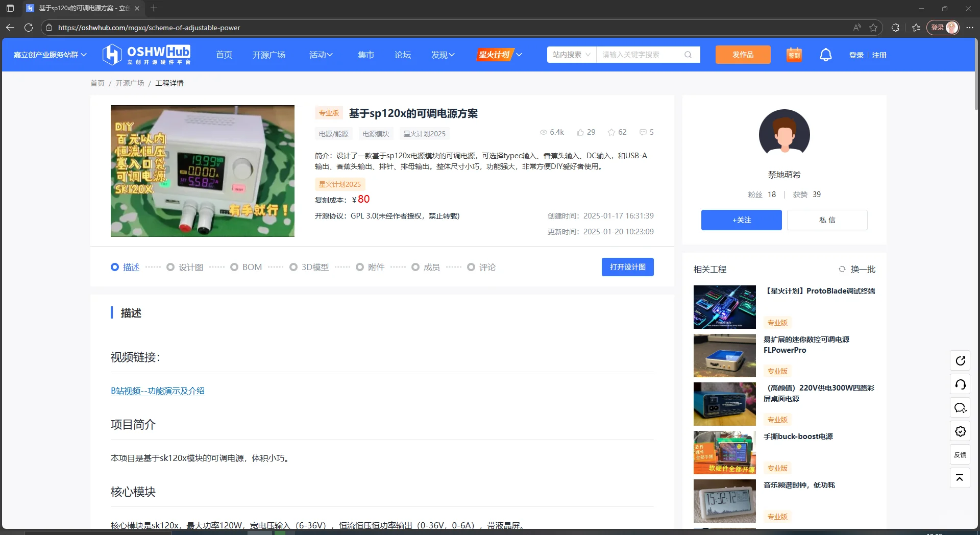Click the 发作品 button

click(743, 55)
